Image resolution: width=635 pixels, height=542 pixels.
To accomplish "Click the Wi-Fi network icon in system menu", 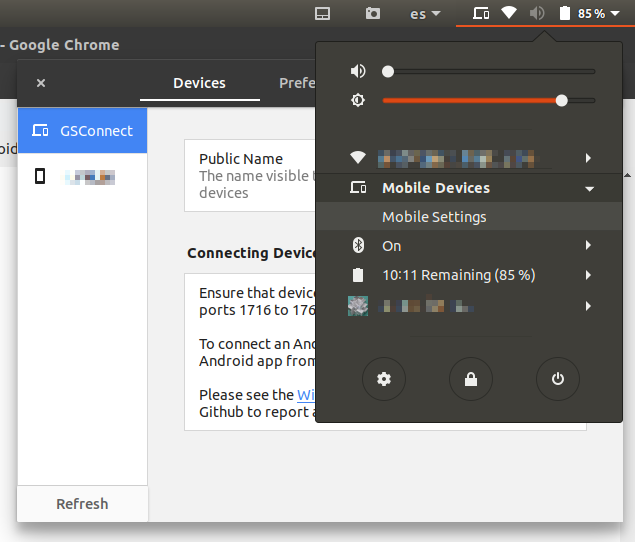I will 358,158.
